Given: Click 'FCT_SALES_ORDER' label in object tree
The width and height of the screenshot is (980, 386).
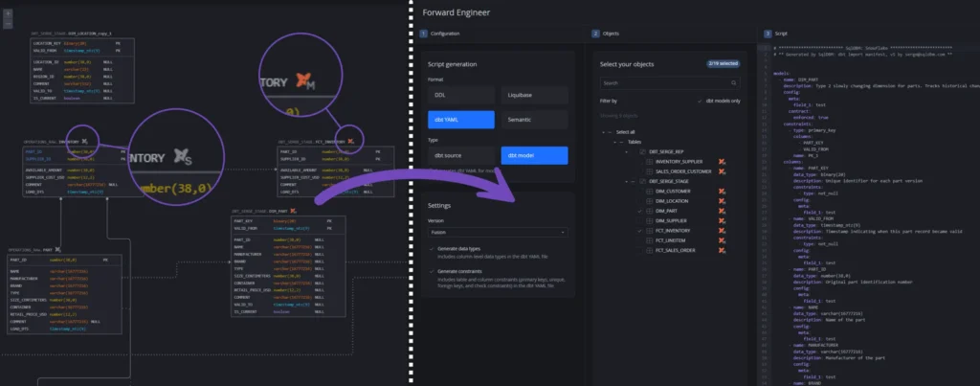Looking at the screenshot, I should tap(675, 250).
